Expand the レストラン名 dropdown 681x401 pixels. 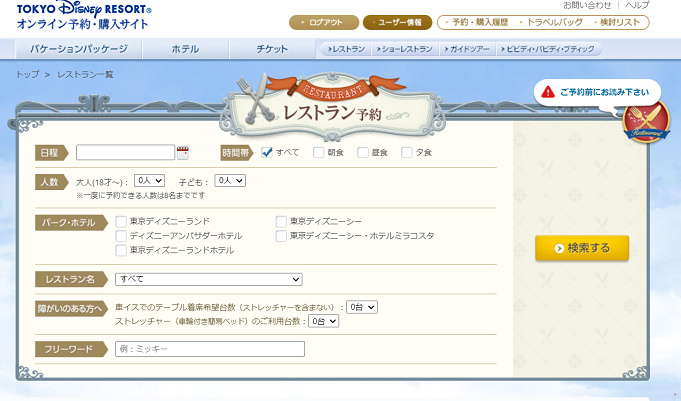tap(208, 279)
